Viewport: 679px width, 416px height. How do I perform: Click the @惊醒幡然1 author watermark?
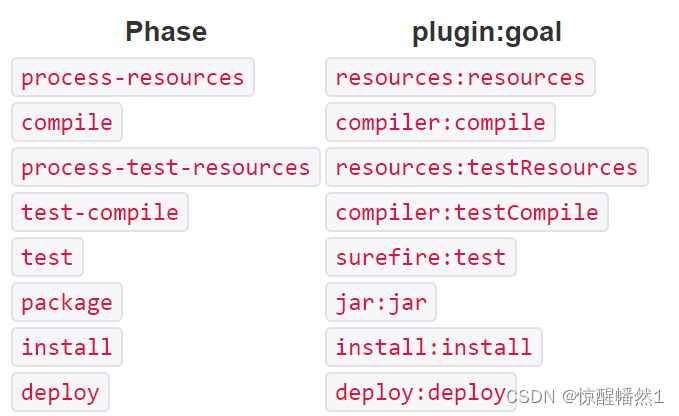(613, 397)
